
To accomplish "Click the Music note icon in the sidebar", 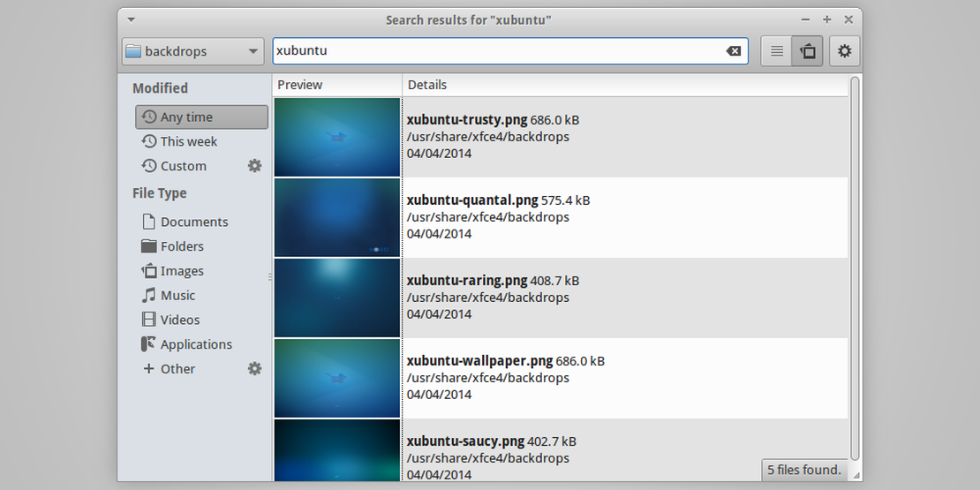I will 148,295.
